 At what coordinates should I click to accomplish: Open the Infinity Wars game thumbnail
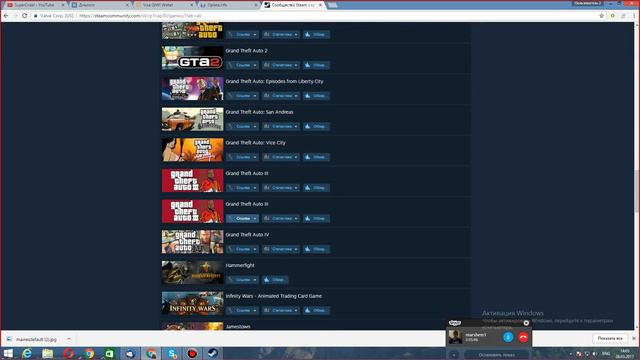tap(193, 303)
